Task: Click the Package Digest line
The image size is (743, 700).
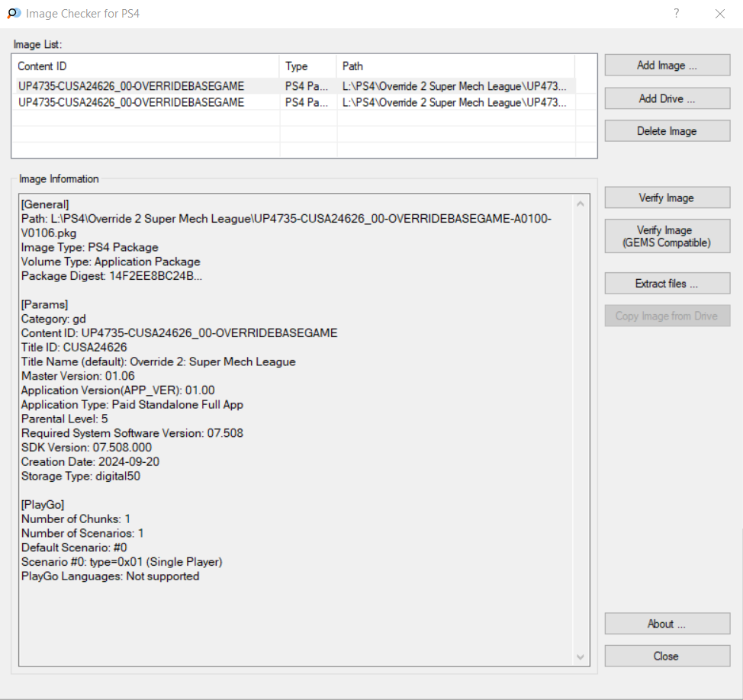Action: pyautogui.click(x=111, y=275)
